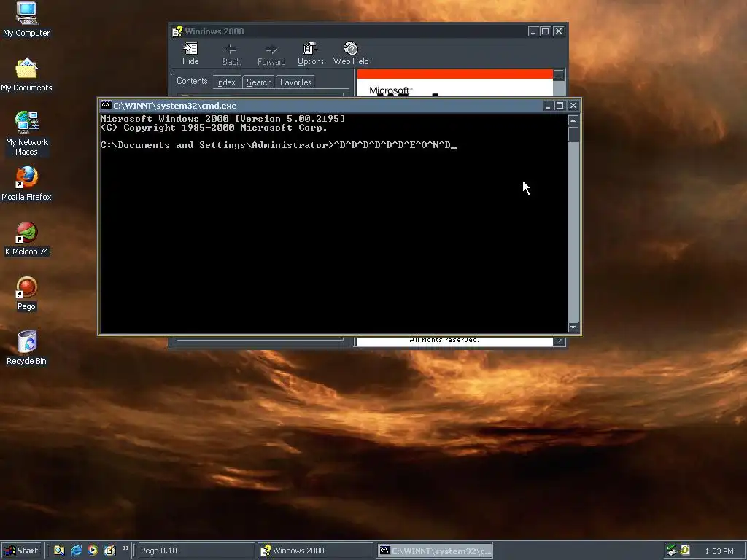747x560 pixels.
Task: Switch to the Search tab in help
Action: 259,82
